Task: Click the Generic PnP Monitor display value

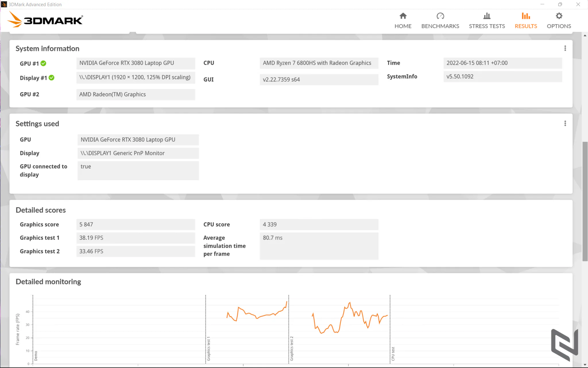Action: tap(138, 153)
